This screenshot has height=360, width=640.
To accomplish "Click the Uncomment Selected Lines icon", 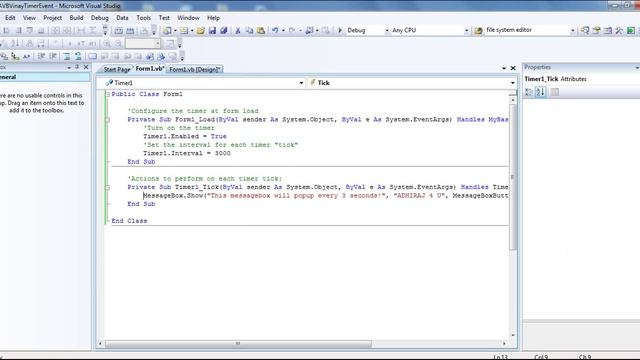I will 78,56.
